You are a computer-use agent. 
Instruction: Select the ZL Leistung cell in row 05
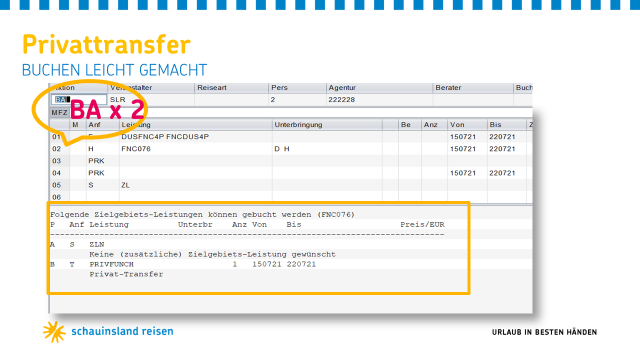(x=125, y=185)
